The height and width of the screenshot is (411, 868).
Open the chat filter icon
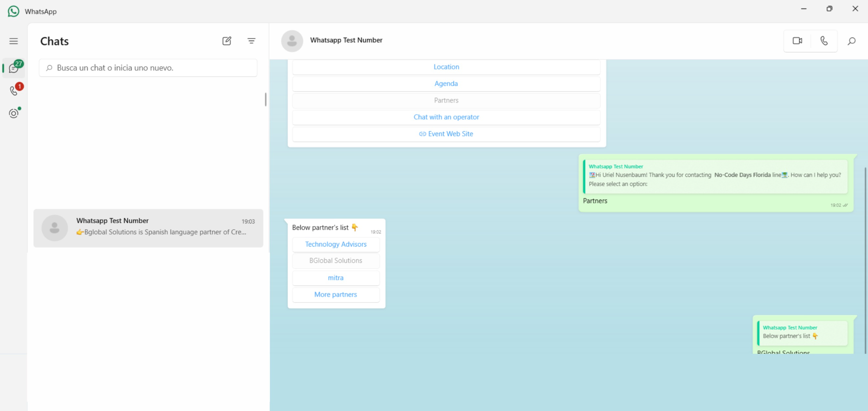tap(251, 41)
